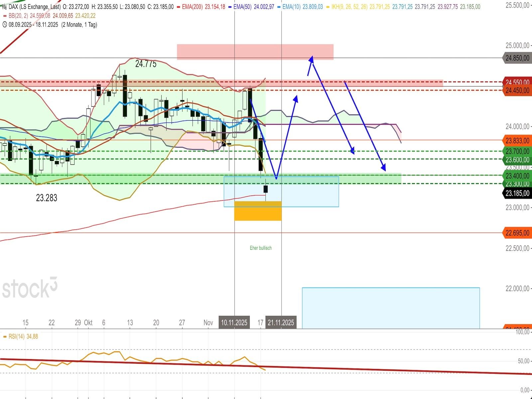This screenshot has height=399, width=532.
Task: Click the red EMA(200) legend marker
Action: [x=178, y=7]
